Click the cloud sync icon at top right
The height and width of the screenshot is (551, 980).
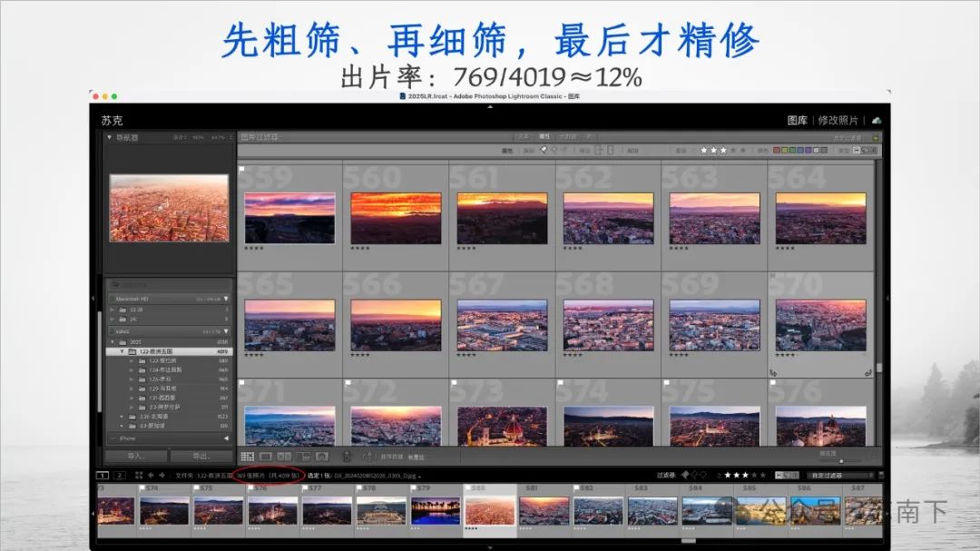(877, 120)
